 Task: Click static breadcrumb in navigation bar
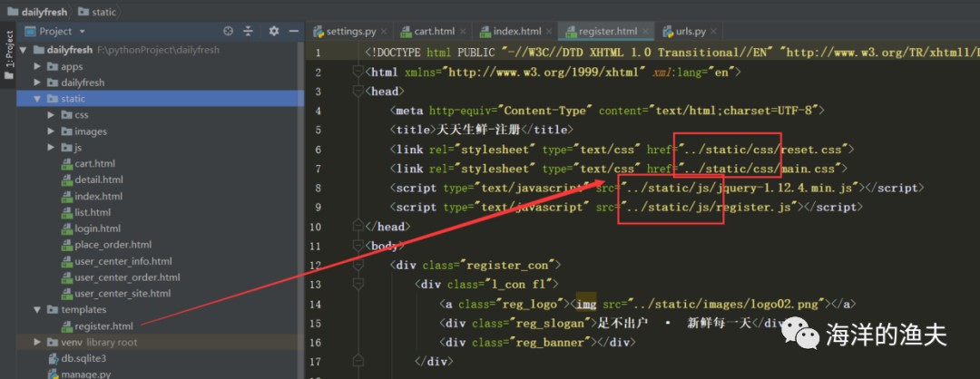(97, 11)
